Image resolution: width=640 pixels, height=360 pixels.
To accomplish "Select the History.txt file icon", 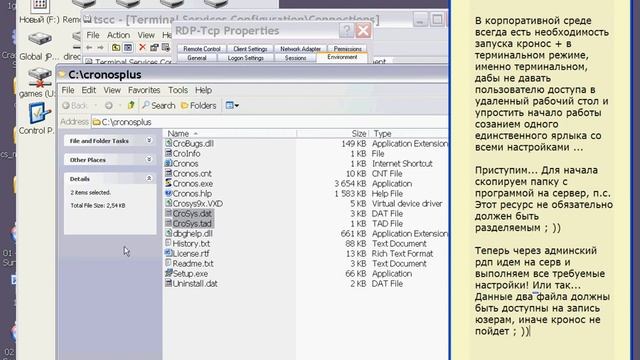I will (168, 243).
